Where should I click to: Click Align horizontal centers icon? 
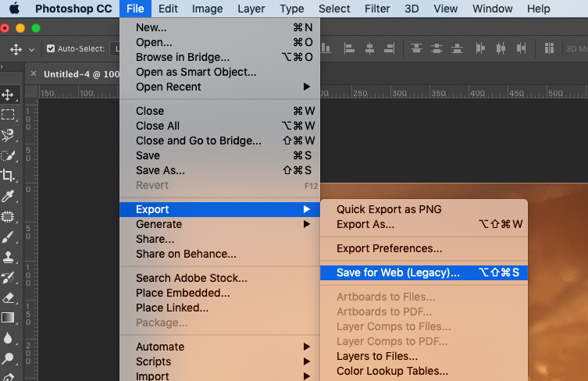[x=369, y=48]
